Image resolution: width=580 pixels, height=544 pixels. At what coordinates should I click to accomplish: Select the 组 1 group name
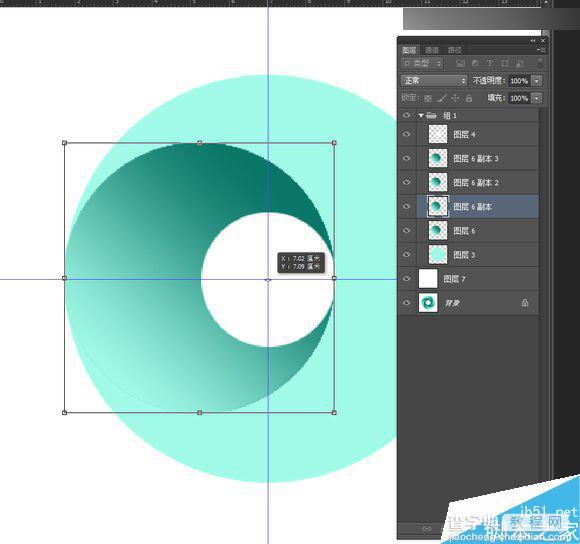(450, 115)
